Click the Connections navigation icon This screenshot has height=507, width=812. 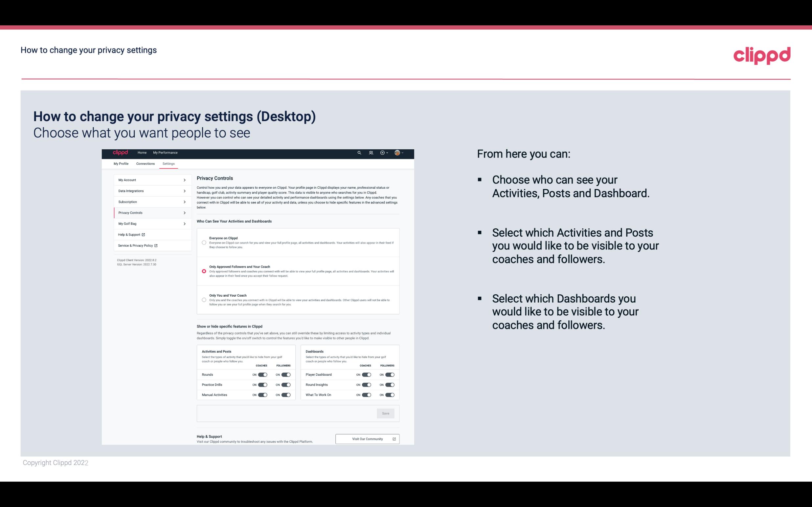(145, 163)
